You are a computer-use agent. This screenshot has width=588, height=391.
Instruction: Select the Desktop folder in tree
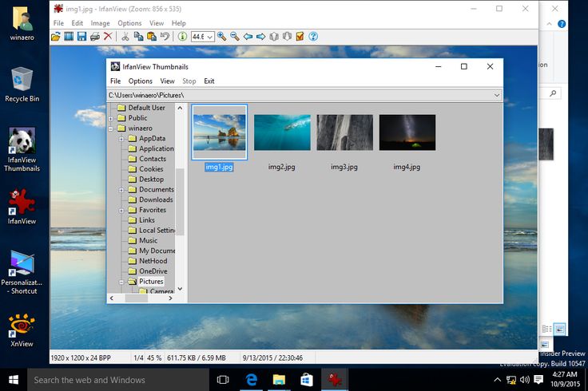click(151, 180)
